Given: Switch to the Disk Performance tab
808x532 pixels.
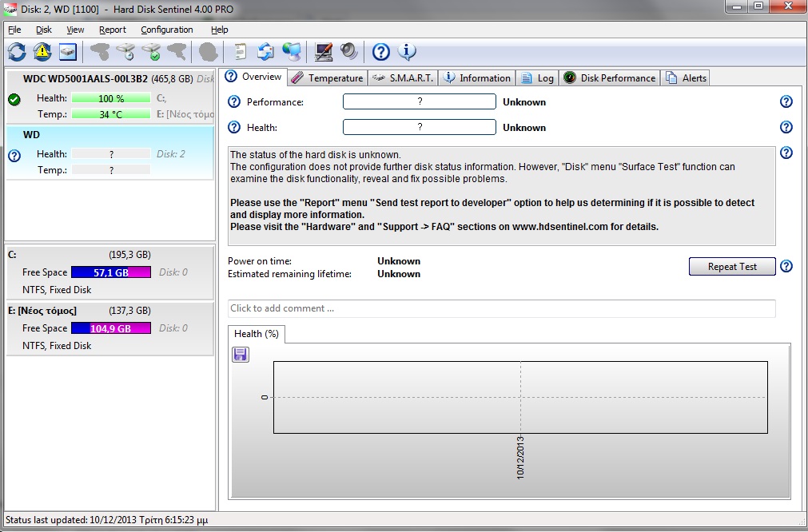Looking at the screenshot, I should [610, 77].
